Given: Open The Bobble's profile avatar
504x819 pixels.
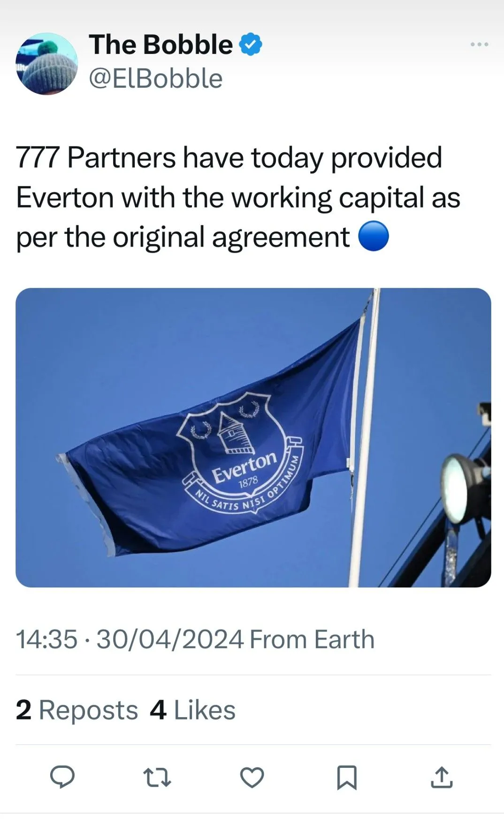Looking at the screenshot, I should [x=46, y=63].
